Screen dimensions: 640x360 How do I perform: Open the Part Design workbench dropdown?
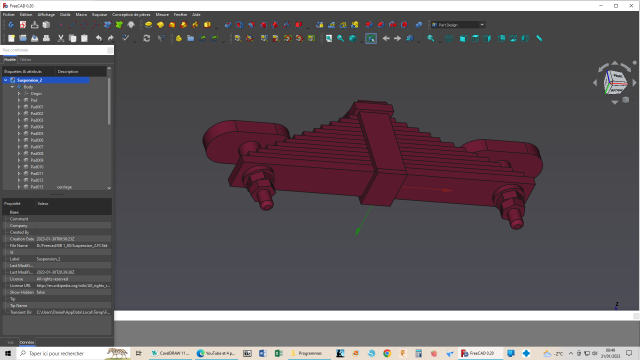tap(458, 25)
